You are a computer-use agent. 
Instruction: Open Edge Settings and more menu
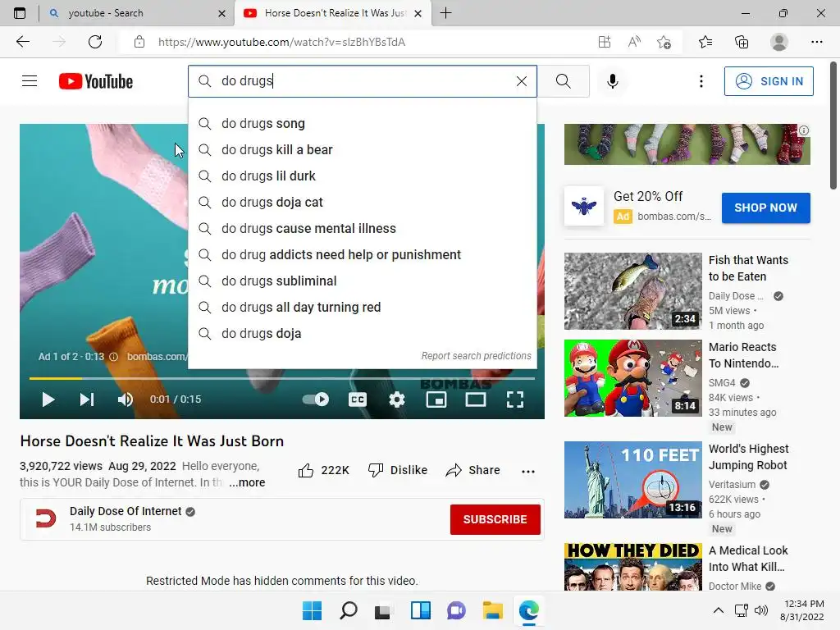click(816, 42)
